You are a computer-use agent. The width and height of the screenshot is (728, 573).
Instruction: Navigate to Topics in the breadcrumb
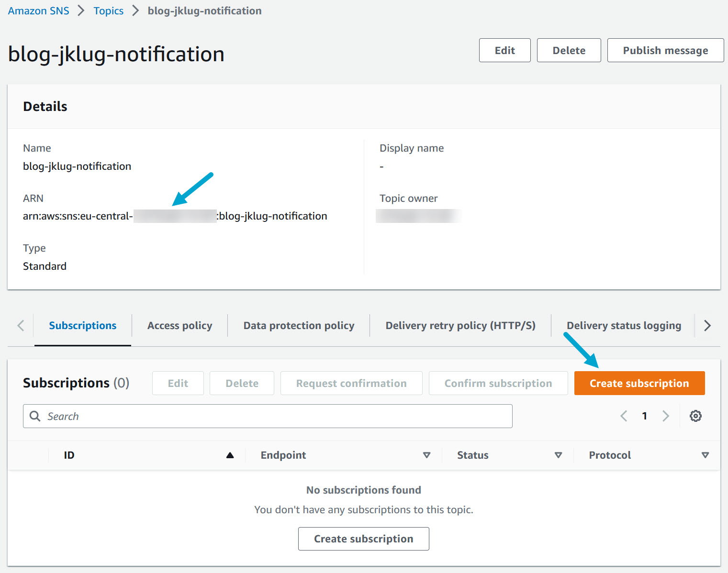coord(108,11)
